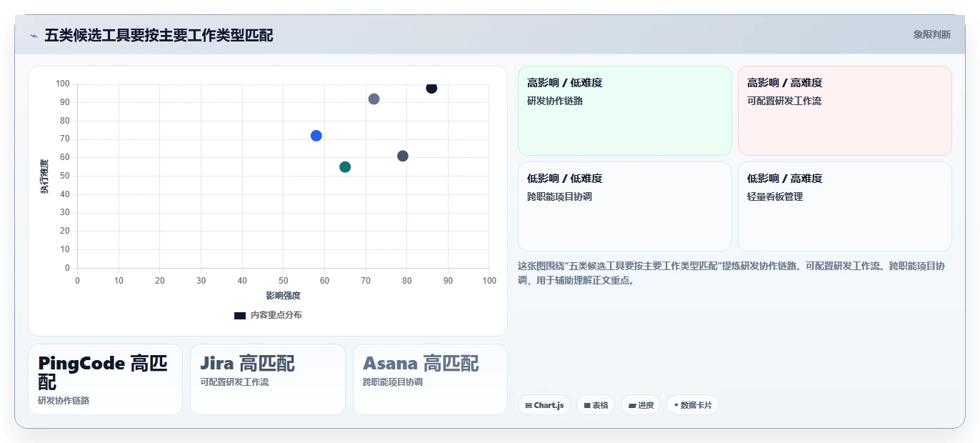Select the 表格 pill tag
Viewport: 980px width, 443px height.
596,405
